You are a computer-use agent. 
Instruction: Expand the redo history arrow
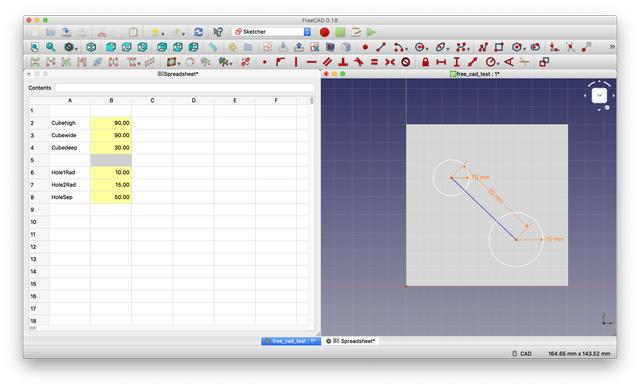[x=183, y=34]
